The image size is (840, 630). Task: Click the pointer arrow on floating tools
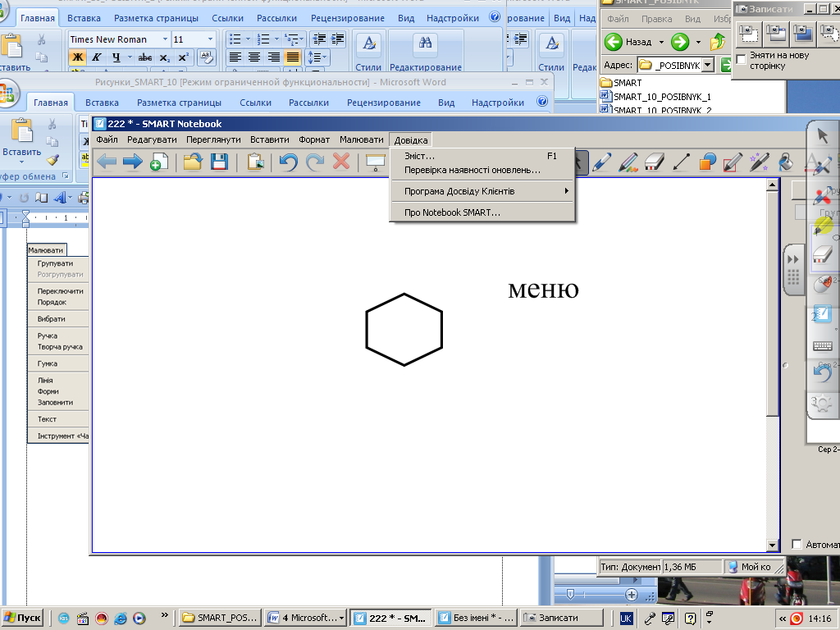pos(823,136)
